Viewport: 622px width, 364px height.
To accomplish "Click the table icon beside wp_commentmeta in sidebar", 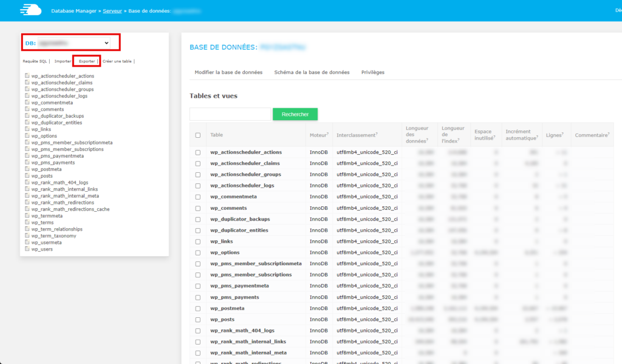I will [x=27, y=102].
